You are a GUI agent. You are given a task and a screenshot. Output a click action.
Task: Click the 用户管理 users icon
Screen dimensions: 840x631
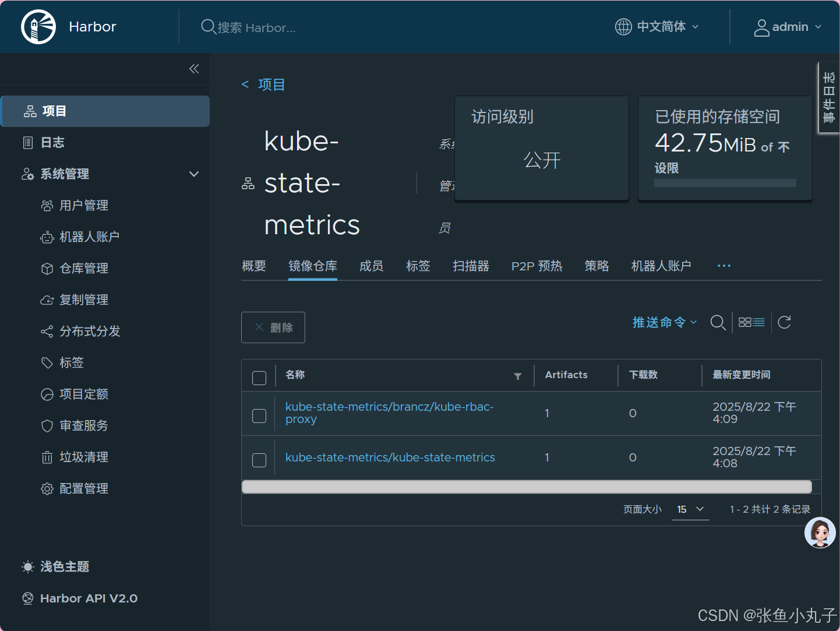(x=47, y=206)
